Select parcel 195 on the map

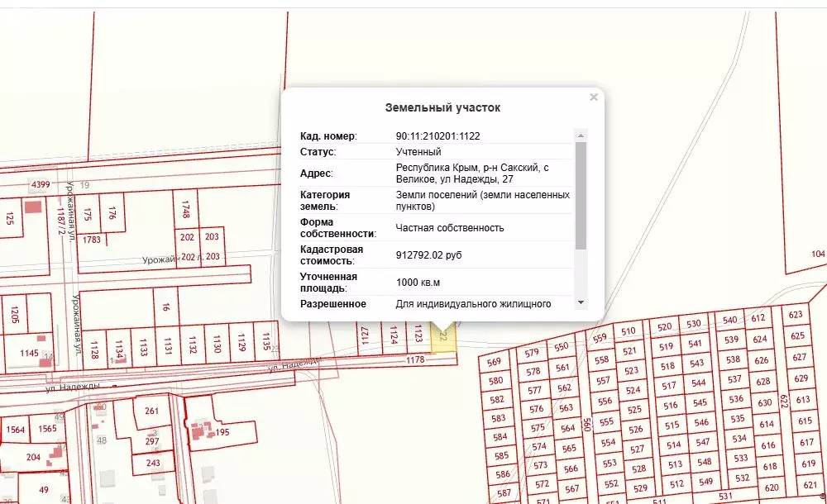pyautogui.click(x=222, y=432)
